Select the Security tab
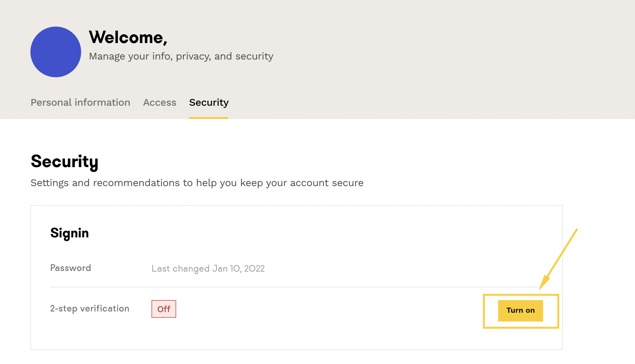The height and width of the screenshot is (364, 635). [x=209, y=103]
